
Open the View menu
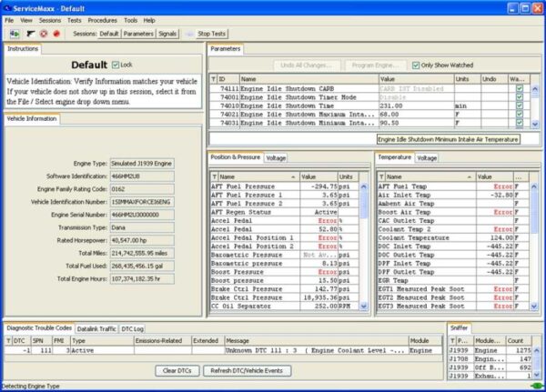[x=26, y=21]
